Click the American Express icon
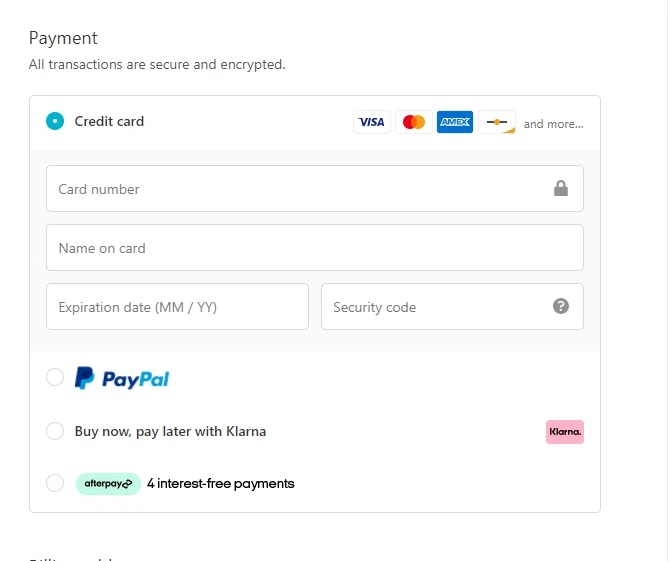Screen dimensions: 668x561 coord(455,122)
